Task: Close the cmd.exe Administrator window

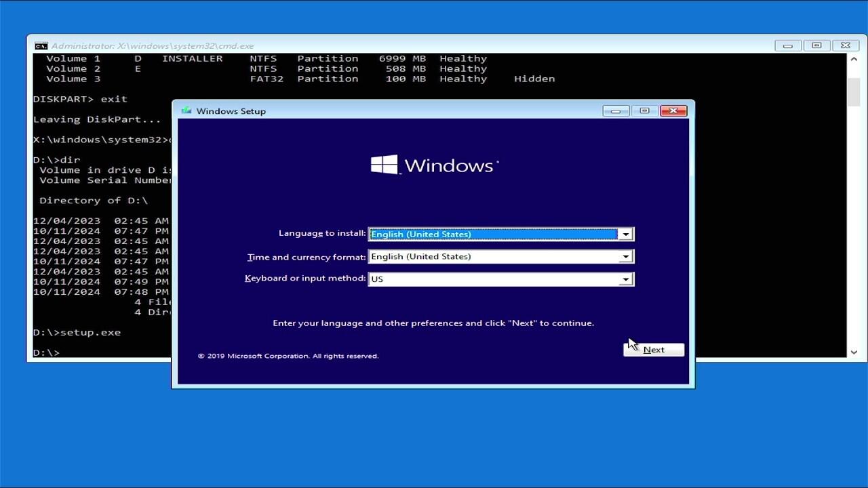Action: coord(845,45)
